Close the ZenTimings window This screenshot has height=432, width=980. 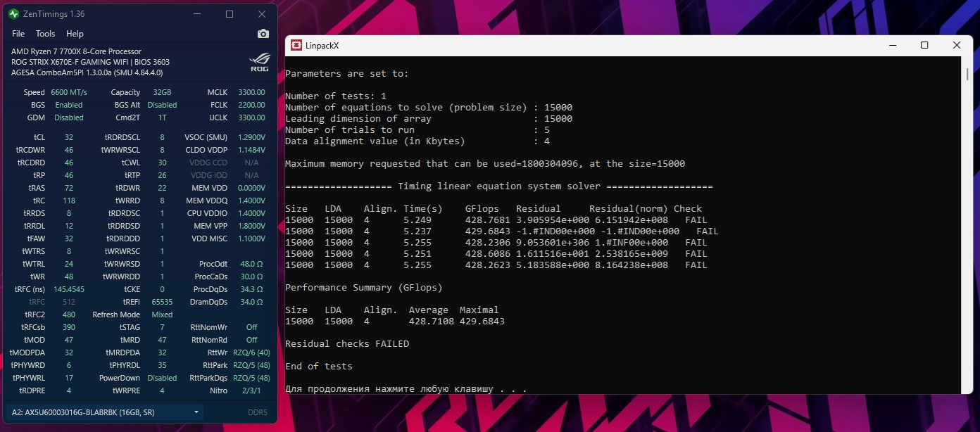[262, 14]
